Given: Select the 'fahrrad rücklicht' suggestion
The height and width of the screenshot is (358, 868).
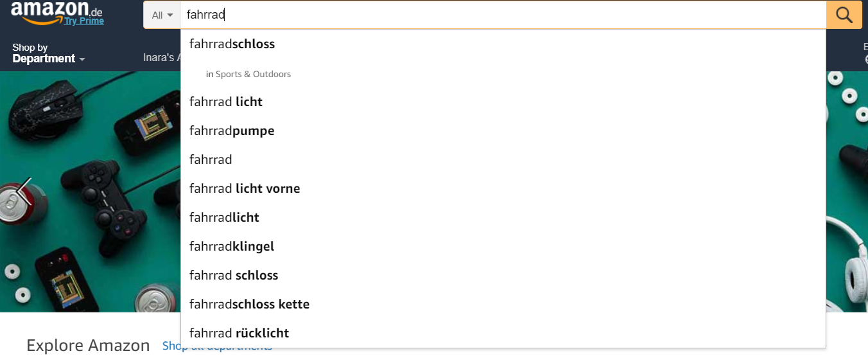Looking at the screenshot, I should tap(239, 333).
